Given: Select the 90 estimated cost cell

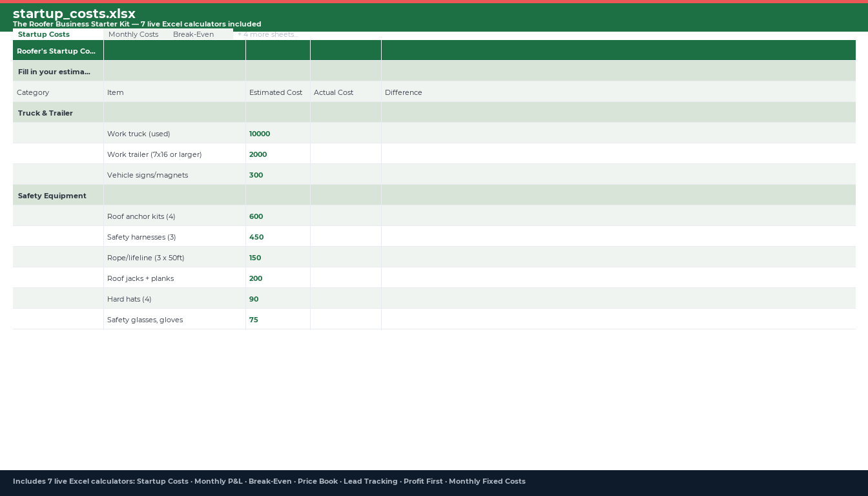Looking at the screenshot, I should click(278, 298).
